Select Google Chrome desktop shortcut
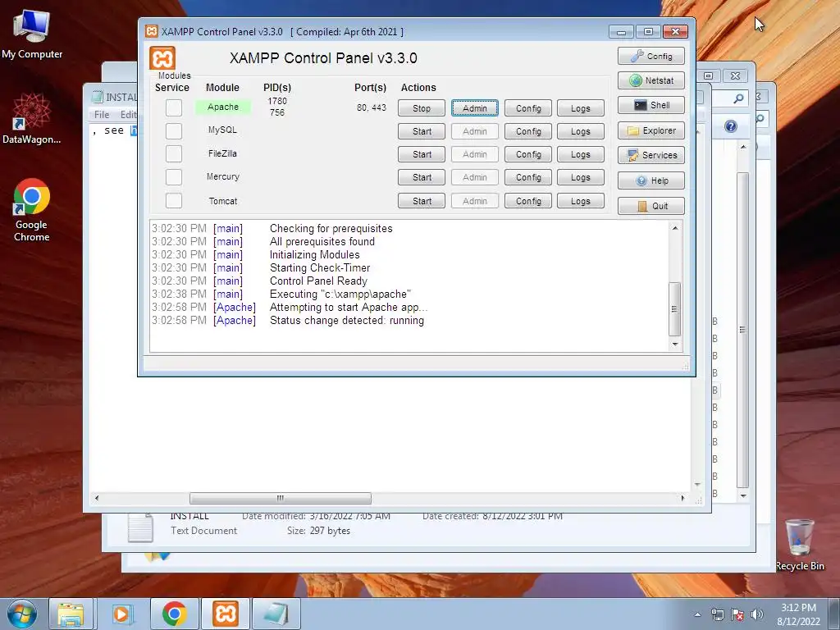This screenshot has width=840, height=630. coord(32,209)
